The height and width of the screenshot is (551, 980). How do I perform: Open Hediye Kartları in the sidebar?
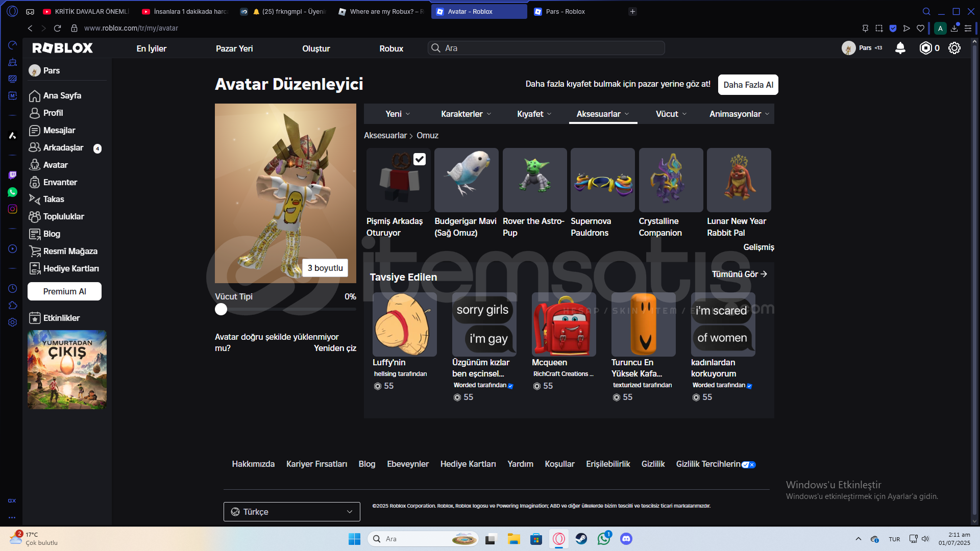(71, 268)
